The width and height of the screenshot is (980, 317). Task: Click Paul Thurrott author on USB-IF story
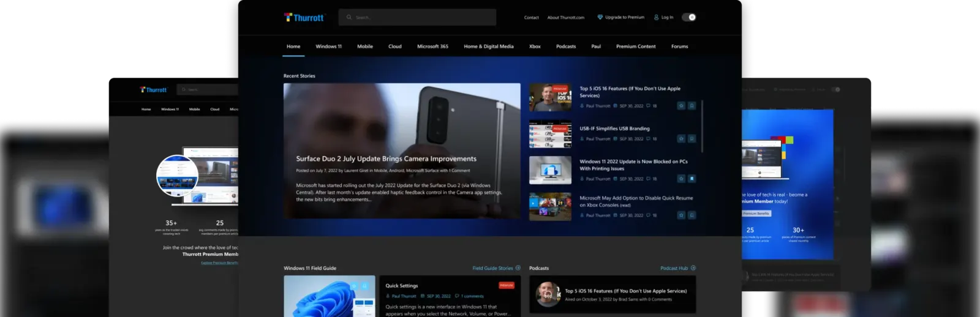tap(598, 139)
